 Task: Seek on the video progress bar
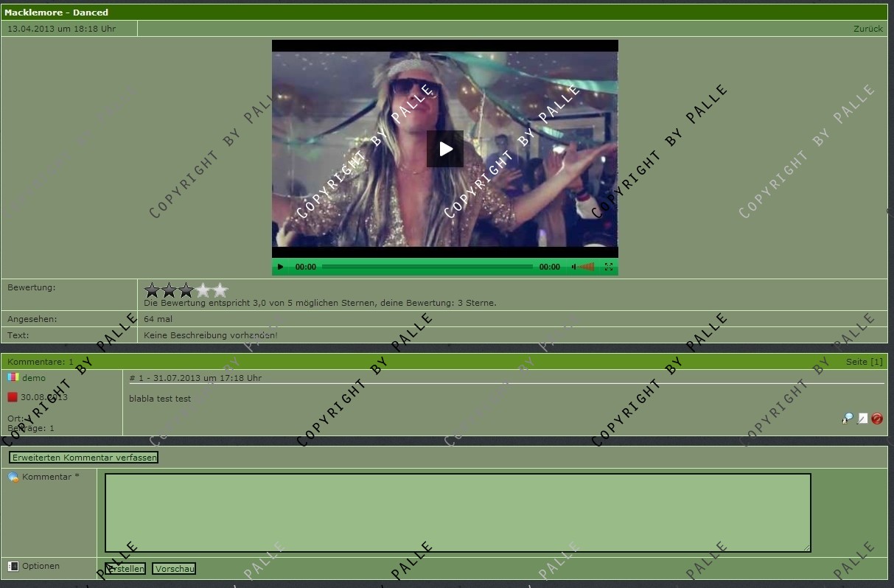[427, 267]
